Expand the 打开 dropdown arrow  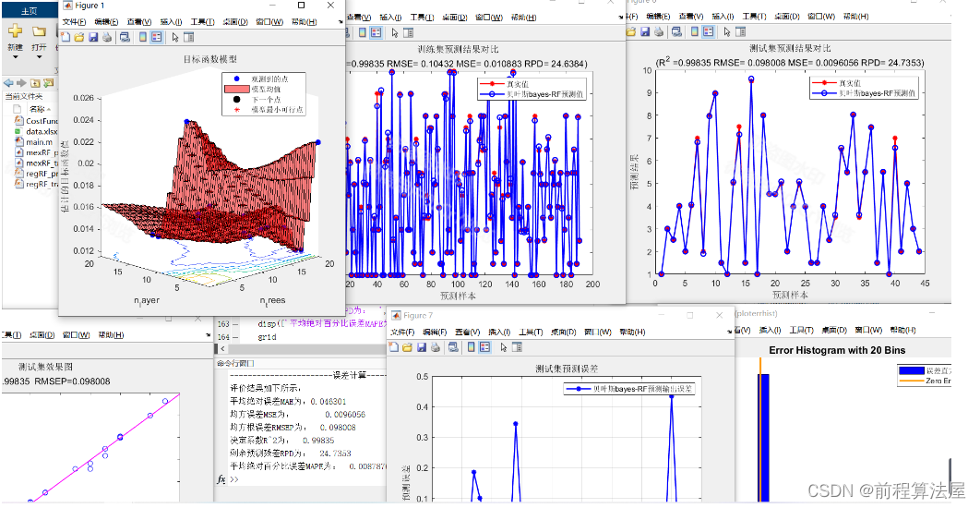[x=39, y=57]
